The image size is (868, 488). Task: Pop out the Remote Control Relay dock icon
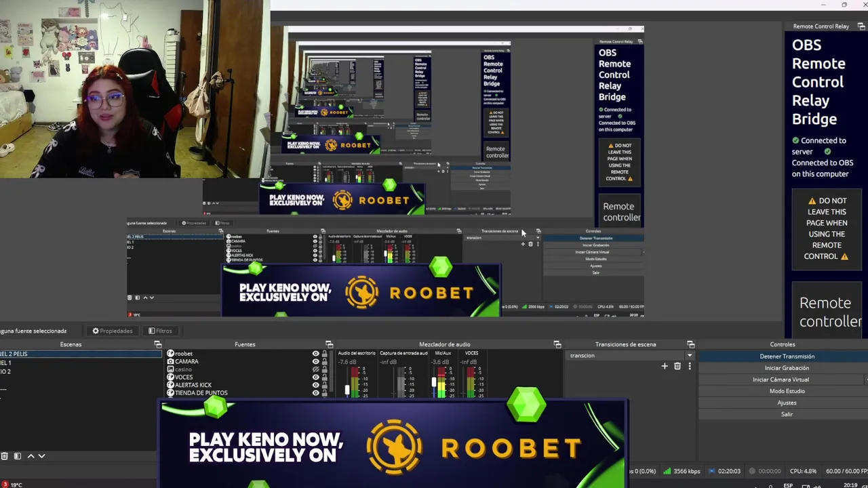[x=861, y=26]
